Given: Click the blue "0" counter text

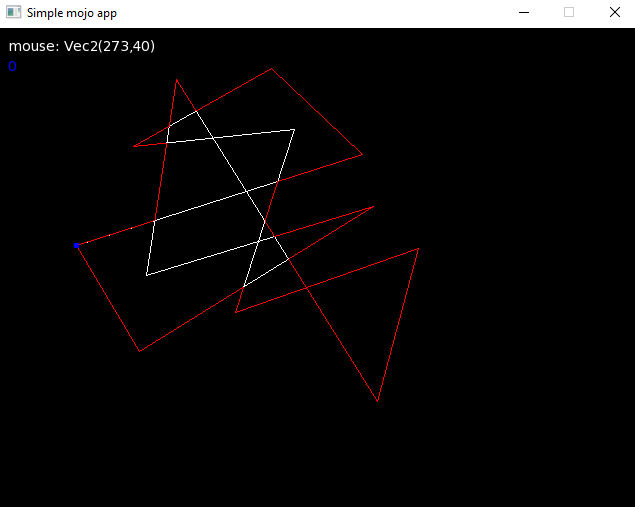Looking at the screenshot, I should click(x=12, y=66).
